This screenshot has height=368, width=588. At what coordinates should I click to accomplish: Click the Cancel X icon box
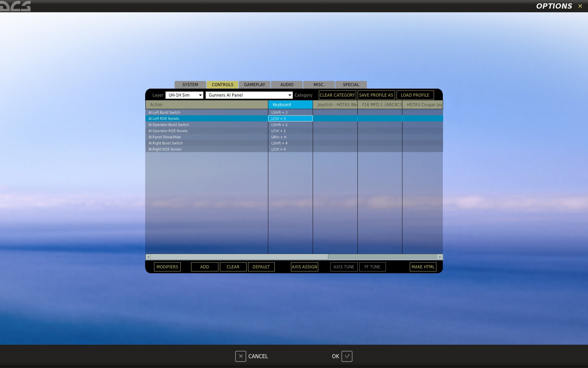[241, 356]
